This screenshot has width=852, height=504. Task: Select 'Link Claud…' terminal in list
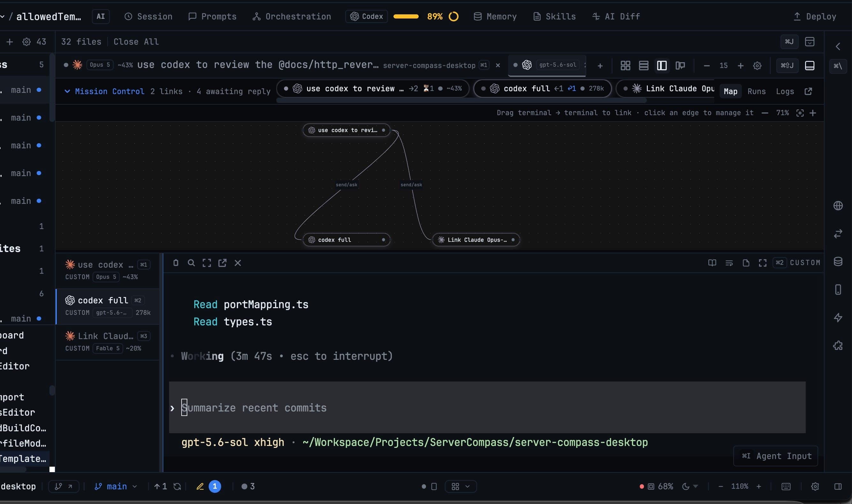pyautogui.click(x=107, y=342)
